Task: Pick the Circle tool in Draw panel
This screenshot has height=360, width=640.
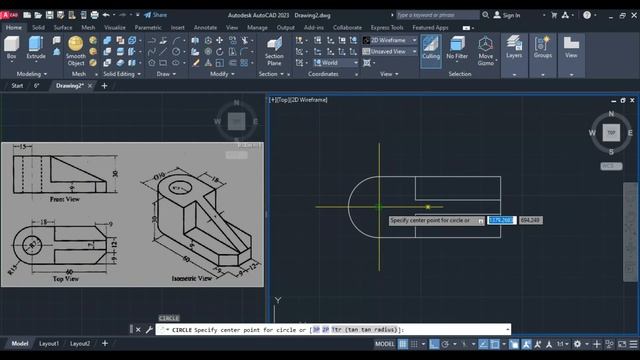Action: tap(176, 52)
